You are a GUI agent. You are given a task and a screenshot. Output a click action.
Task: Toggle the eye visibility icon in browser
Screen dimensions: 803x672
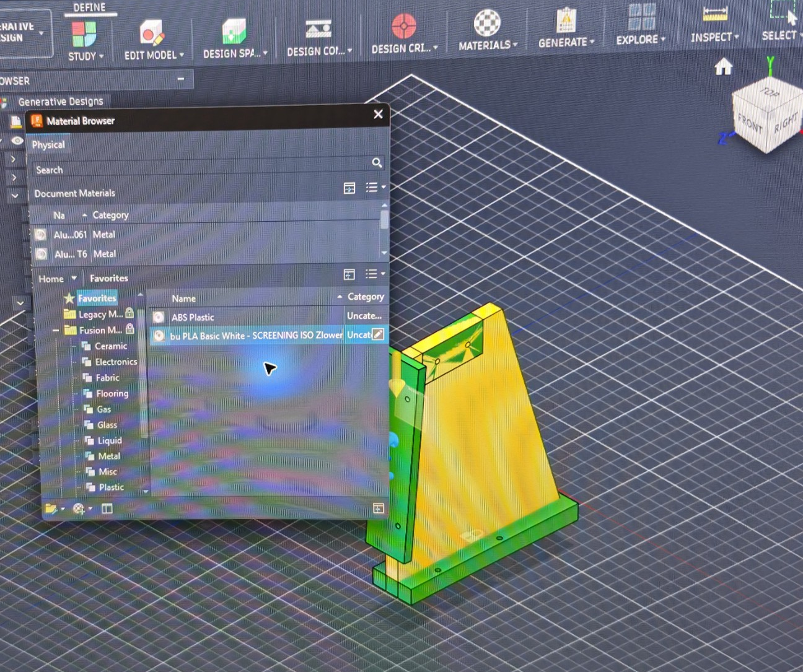(17, 141)
